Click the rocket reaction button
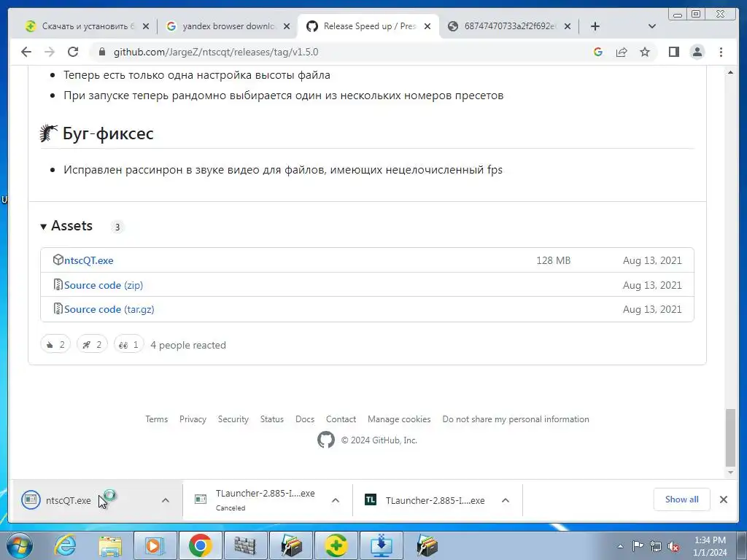Screen dimensions: 747x560 pyautogui.click(x=92, y=344)
